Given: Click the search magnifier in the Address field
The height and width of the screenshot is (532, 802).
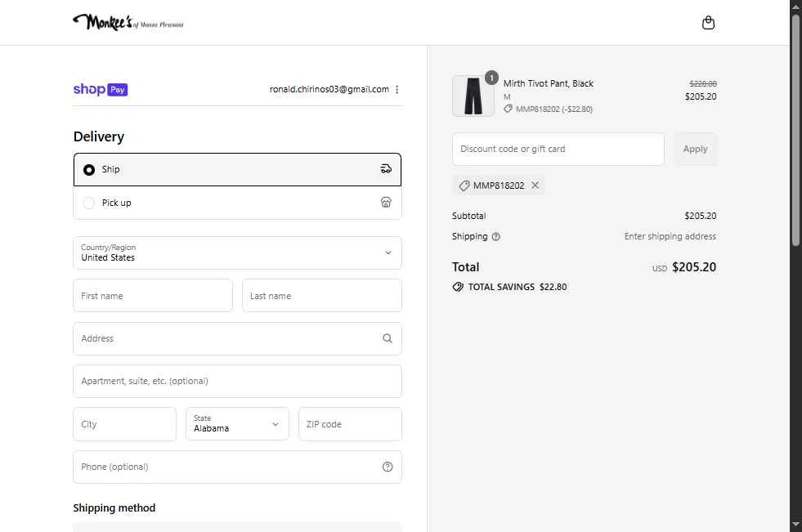Looking at the screenshot, I should point(388,338).
